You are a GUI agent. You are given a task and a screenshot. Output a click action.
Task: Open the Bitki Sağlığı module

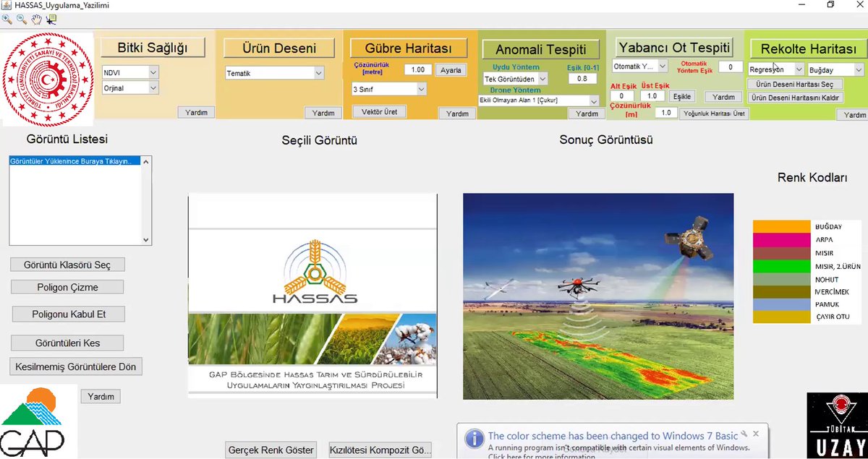click(153, 48)
